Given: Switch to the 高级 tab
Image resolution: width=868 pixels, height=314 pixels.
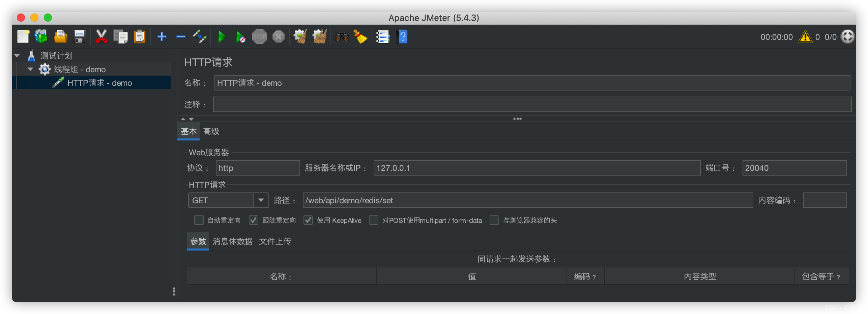Looking at the screenshot, I should coord(211,131).
